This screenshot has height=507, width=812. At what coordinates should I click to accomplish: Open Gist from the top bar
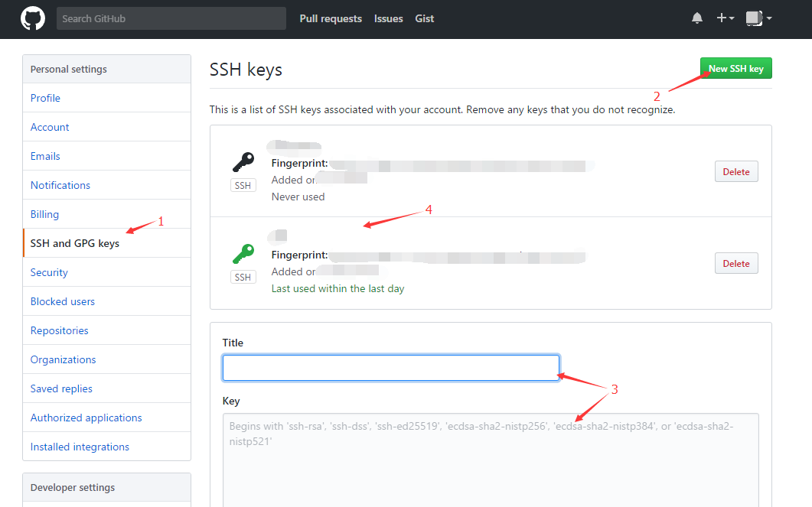pos(424,18)
